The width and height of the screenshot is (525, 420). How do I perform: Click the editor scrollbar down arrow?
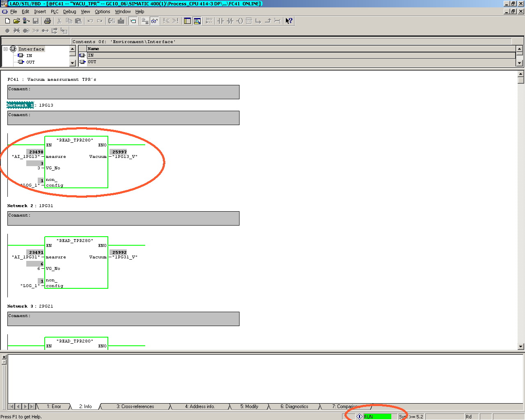click(521, 347)
